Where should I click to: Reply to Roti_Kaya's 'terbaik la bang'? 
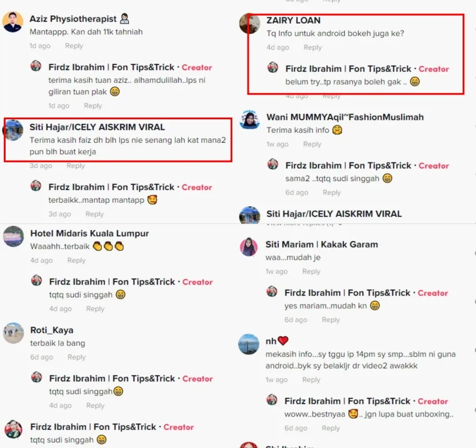point(77,357)
